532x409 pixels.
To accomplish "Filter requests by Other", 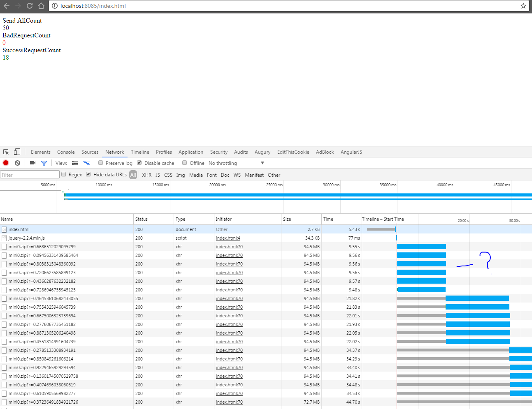I will pos(274,175).
